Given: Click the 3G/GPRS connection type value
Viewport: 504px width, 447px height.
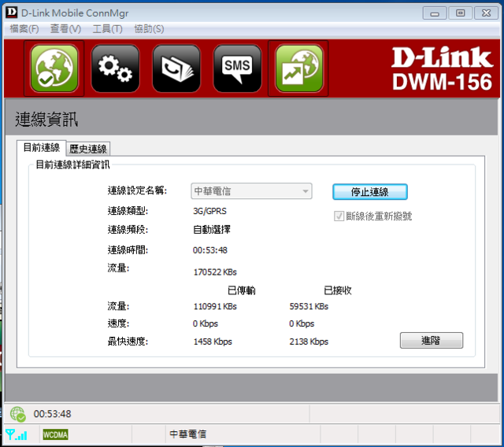Looking at the screenshot, I should pyautogui.click(x=209, y=211).
